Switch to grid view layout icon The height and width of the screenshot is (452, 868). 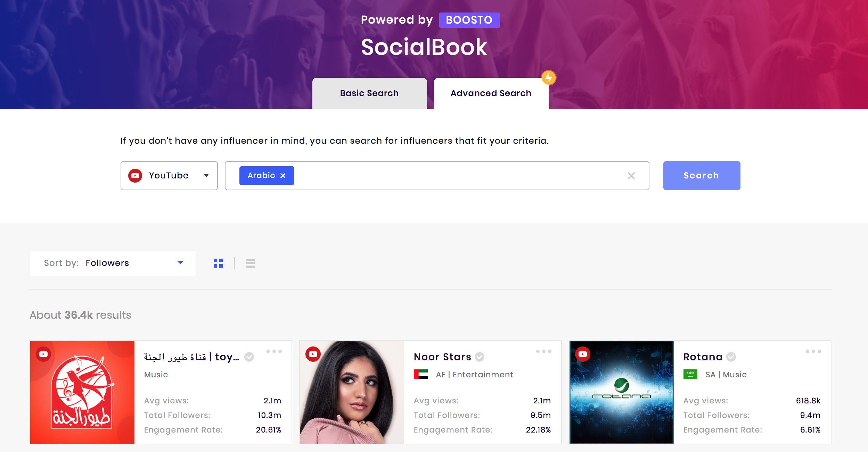[x=218, y=263]
